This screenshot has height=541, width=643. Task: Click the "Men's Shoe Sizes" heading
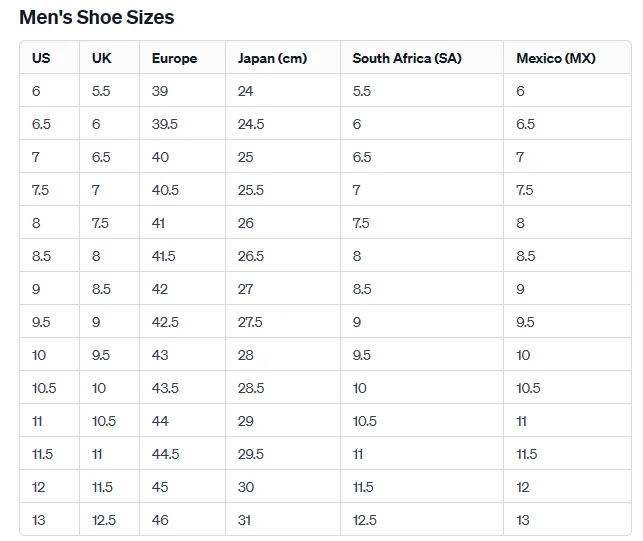[96, 17]
